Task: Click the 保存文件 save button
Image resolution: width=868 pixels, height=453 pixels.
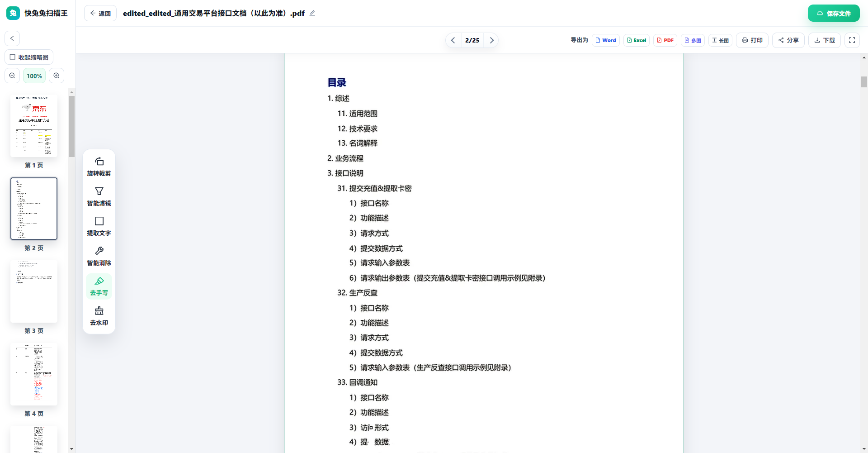Action: tap(834, 13)
